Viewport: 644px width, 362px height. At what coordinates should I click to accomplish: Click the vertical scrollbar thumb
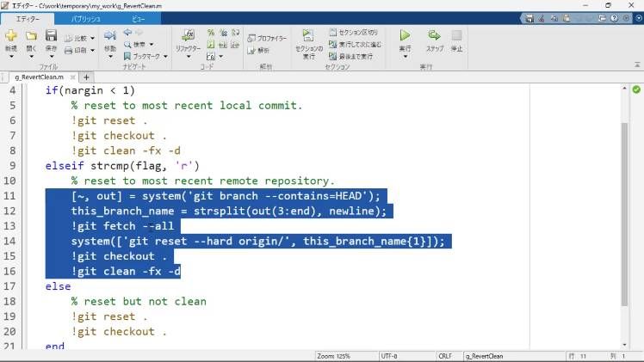click(x=624, y=214)
